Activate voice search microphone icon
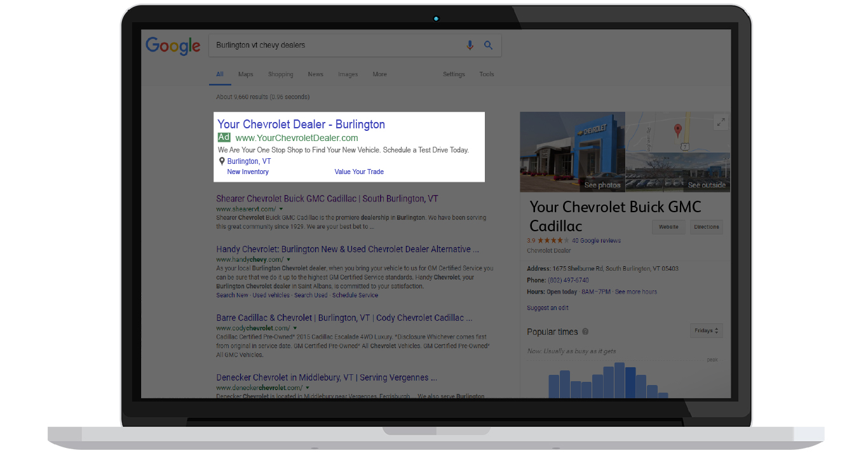Image resolution: width=868 pixels, height=453 pixels. [x=470, y=45]
